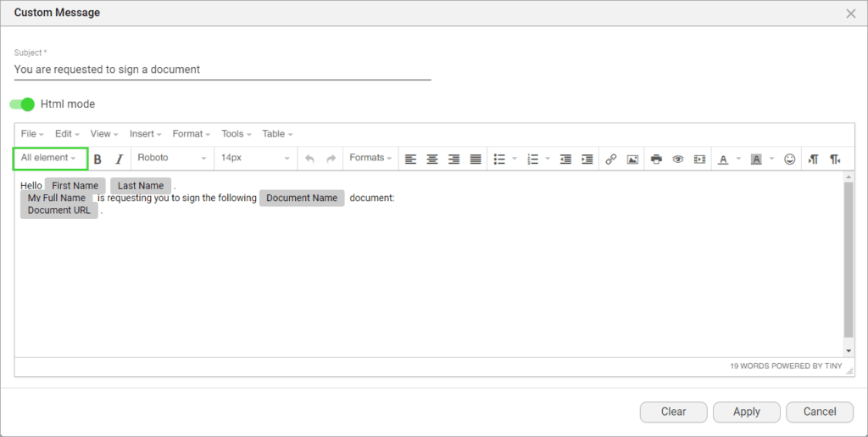Open the Tools menu
868x437 pixels.
click(236, 133)
